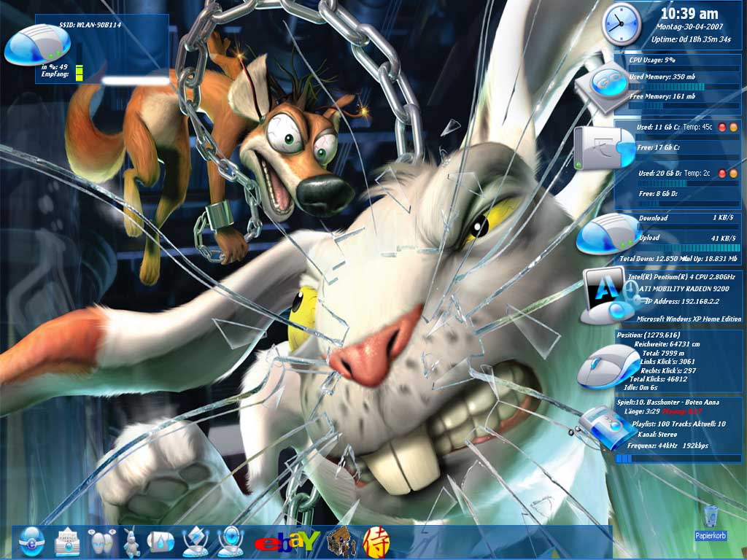
Task: Click the mouse icon beside Links Klick's stats
Action: 609,367
